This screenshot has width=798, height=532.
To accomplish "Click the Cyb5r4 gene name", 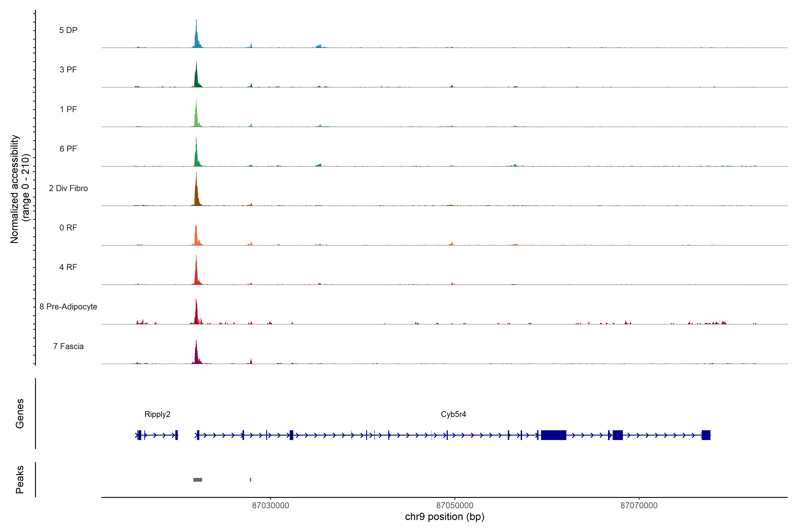I will (453, 414).
